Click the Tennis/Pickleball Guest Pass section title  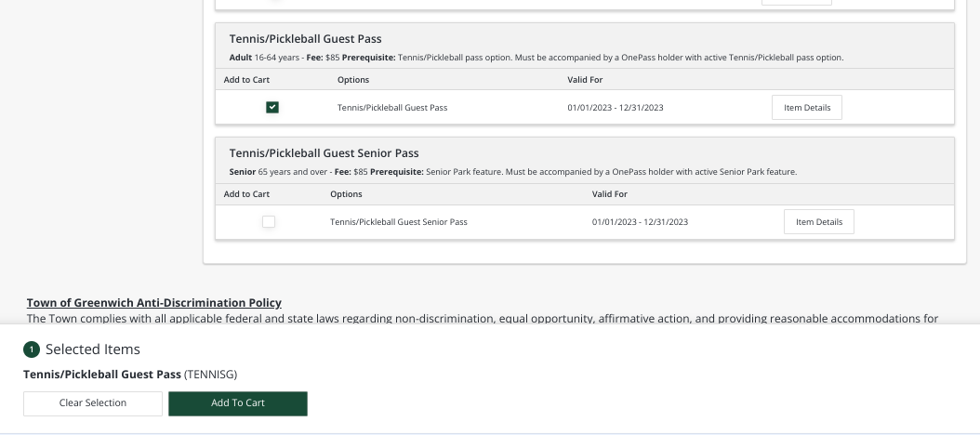(305, 39)
